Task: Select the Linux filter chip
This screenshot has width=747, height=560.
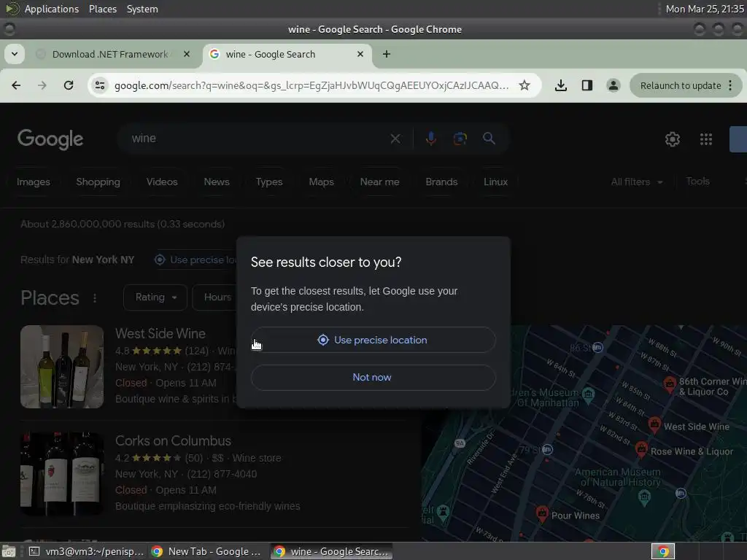Action: click(495, 182)
